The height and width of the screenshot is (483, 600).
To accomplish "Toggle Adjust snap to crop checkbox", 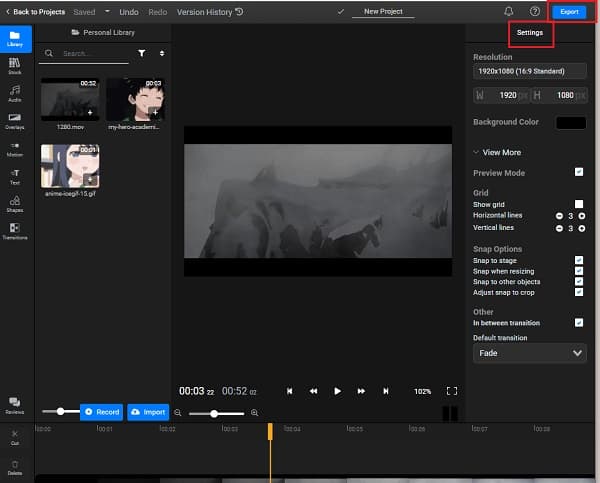I will pos(579,292).
